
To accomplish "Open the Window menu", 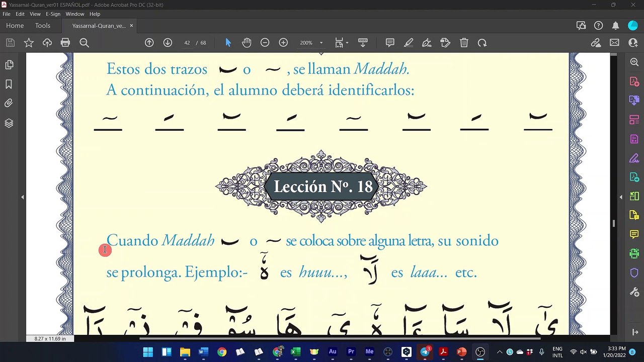I will point(75,14).
